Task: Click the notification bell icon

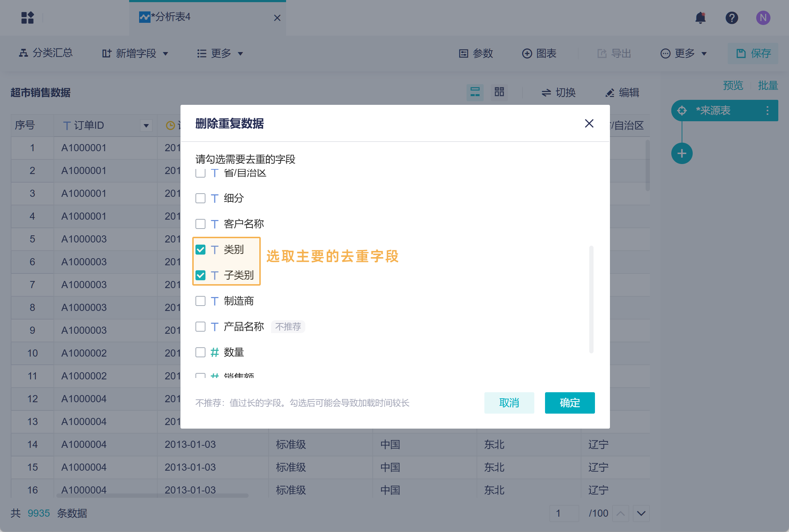Action: (700, 18)
